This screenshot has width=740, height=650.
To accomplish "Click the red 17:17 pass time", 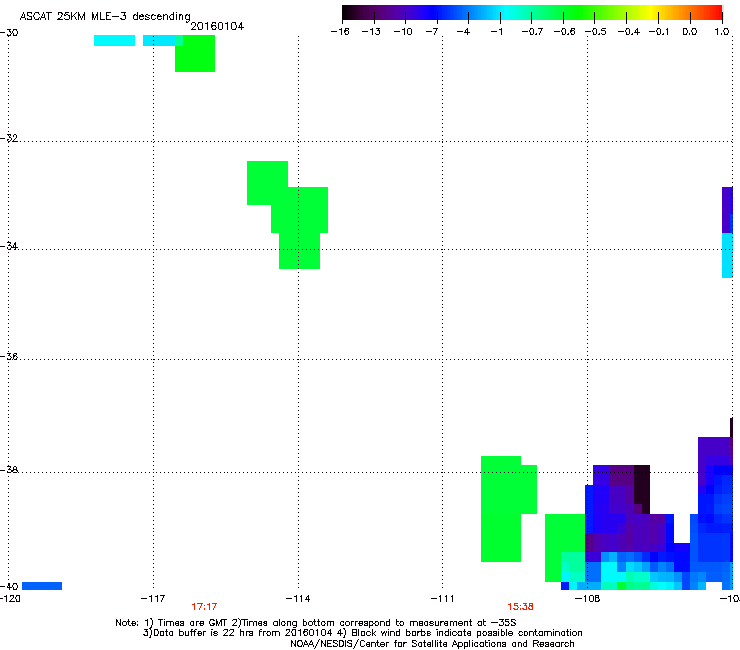I will pyautogui.click(x=204, y=607).
